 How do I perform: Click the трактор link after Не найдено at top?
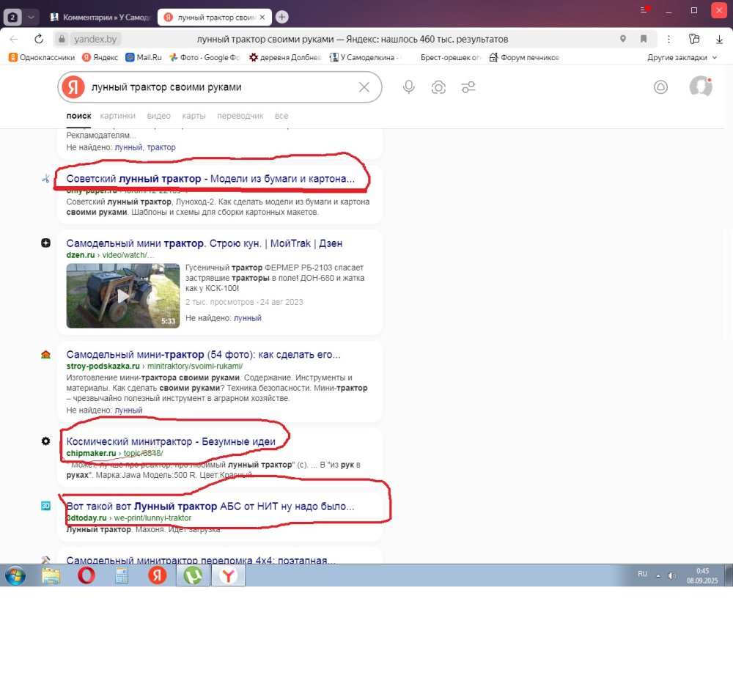161,147
